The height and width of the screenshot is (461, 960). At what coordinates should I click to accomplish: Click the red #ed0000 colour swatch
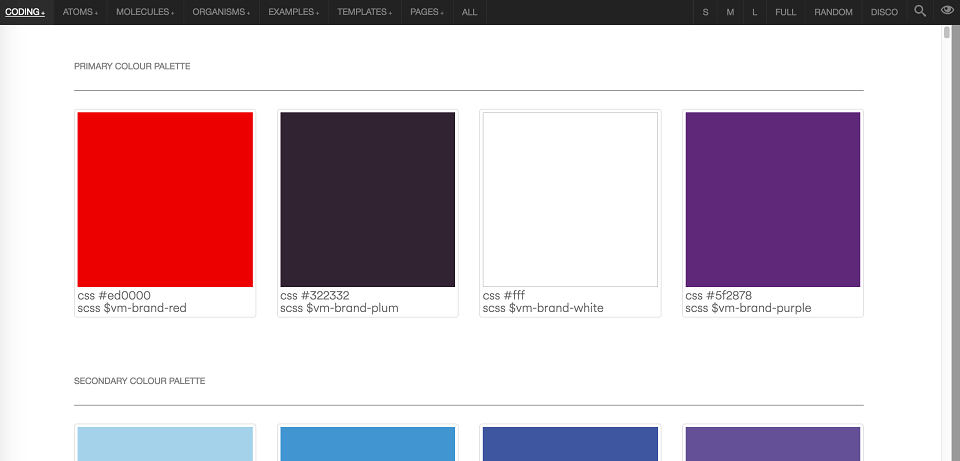click(165, 200)
